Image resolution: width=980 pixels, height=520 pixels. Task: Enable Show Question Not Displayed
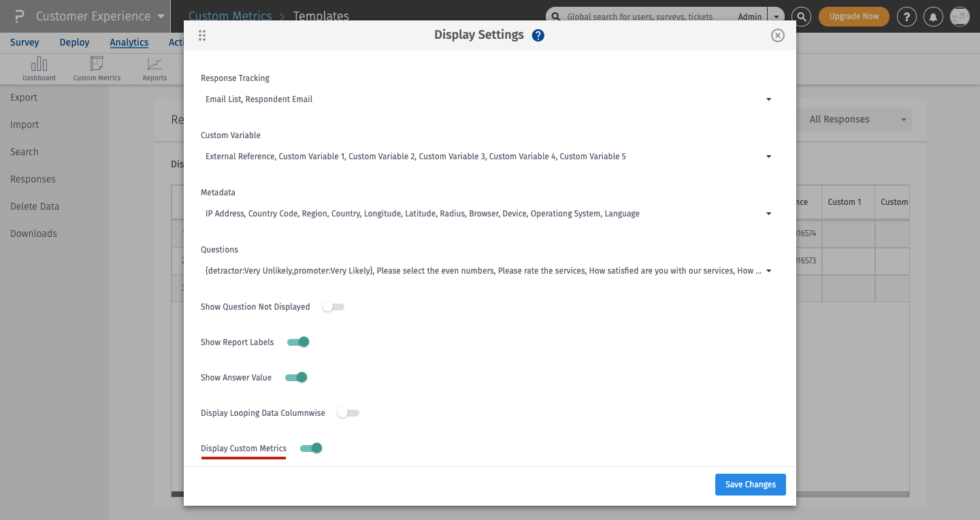pyautogui.click(x=333, y=306)
